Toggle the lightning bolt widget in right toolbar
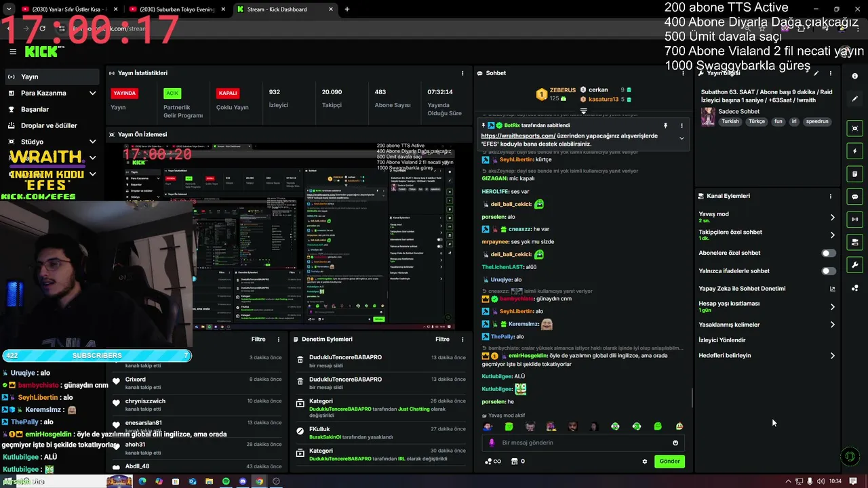The width and height of the screenshot is (868, 488). (x=854, y=151)
